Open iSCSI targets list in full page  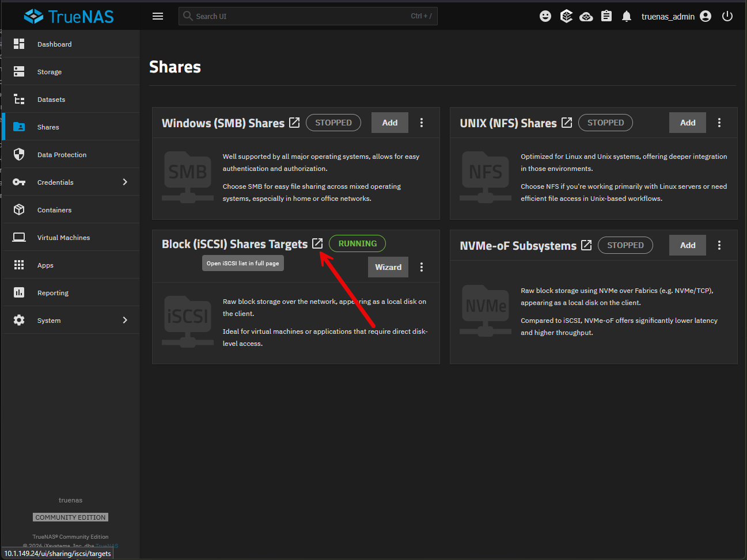[317, 243]
